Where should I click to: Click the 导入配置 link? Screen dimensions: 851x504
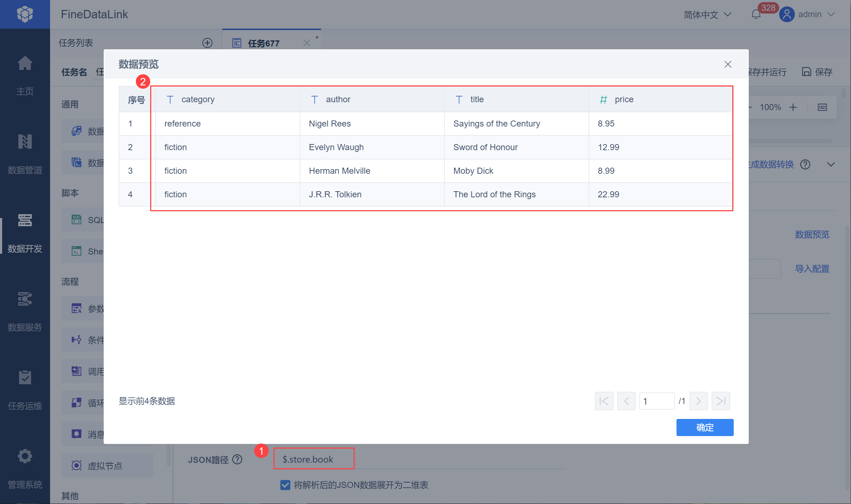pos(812,269)
